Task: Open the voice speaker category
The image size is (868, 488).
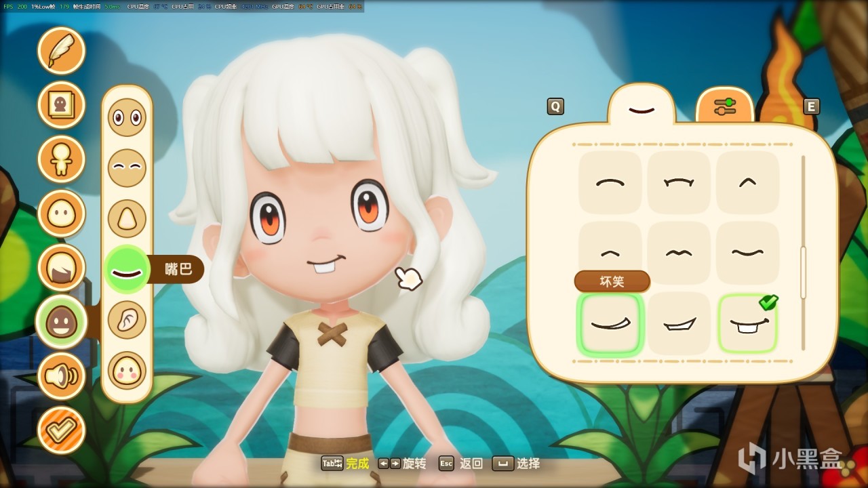Action: tap(62, 376)
